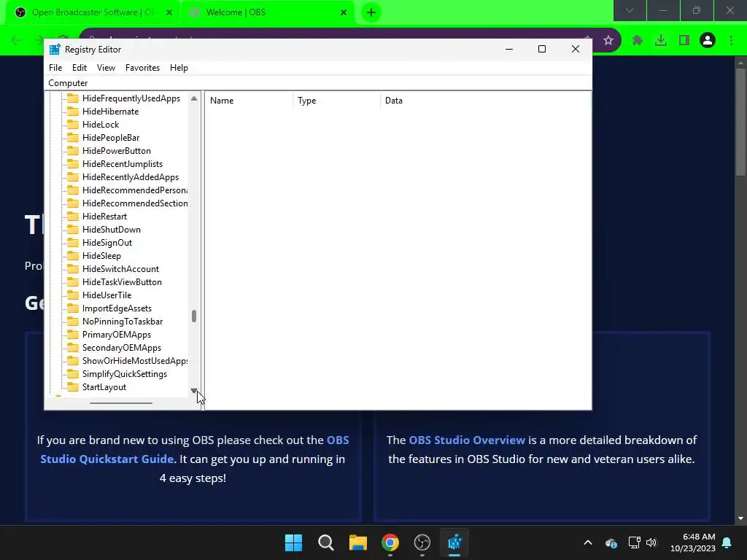Viewport: 747px width, 560px height.
Task: Open OBS Studio from the taskbar
Action: (422, 542)
